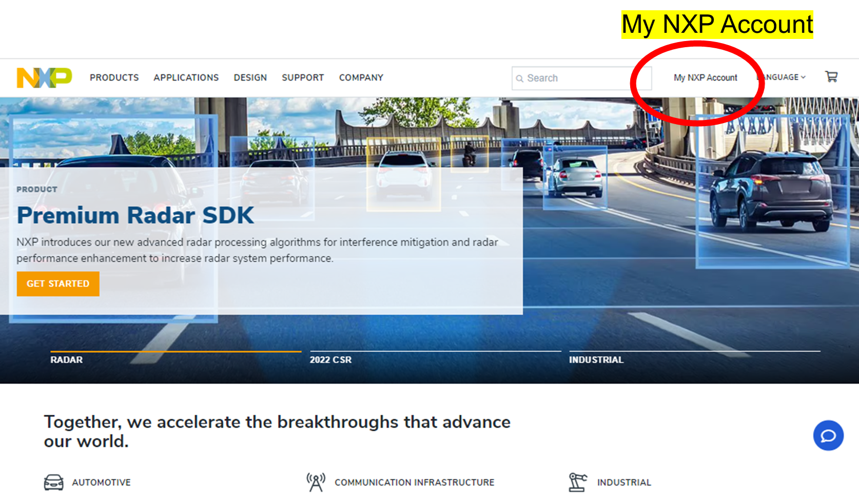
Task: Click the search magnifier icon
Action: point(520,78)
